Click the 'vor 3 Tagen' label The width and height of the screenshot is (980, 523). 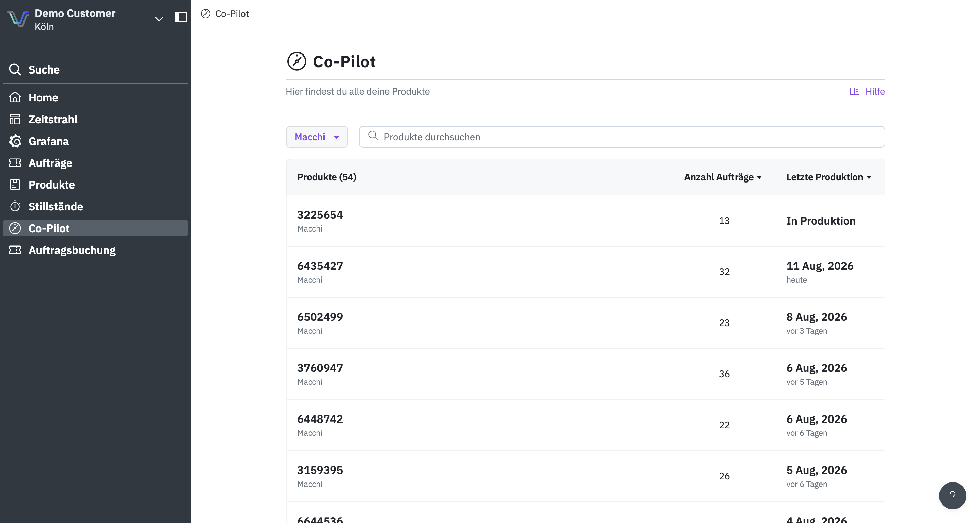pyautogui.click(x=807, y=331)
